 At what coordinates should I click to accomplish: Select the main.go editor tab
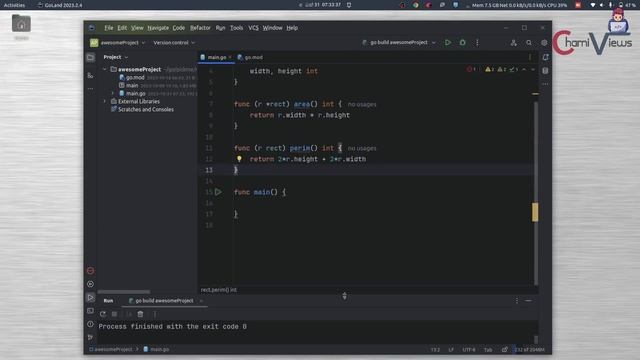(216, 58)
